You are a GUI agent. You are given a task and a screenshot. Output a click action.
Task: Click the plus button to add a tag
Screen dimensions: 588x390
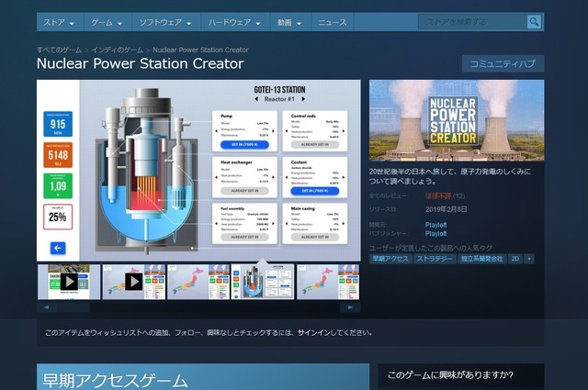click(529, 259)
